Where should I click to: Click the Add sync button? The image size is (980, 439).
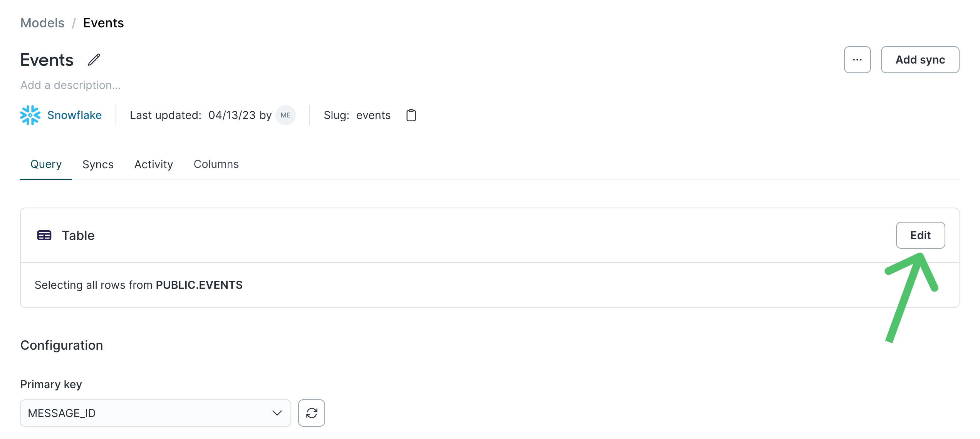click(920, 60)
